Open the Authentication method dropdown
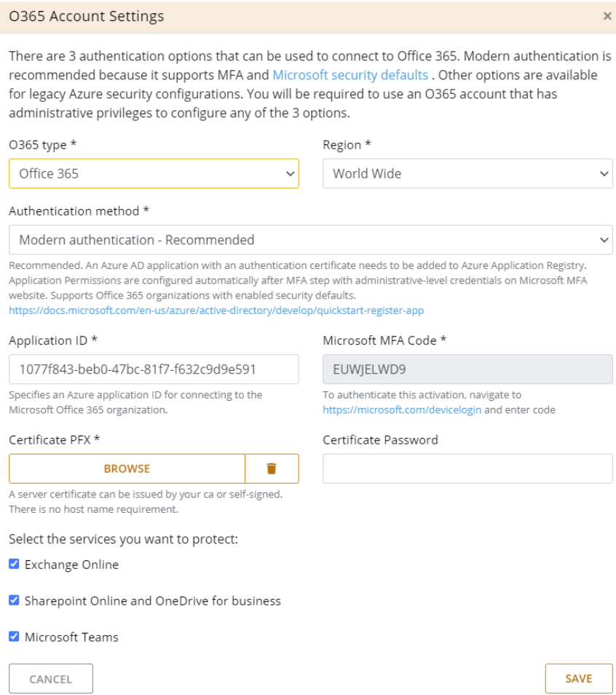 point(311,240)
